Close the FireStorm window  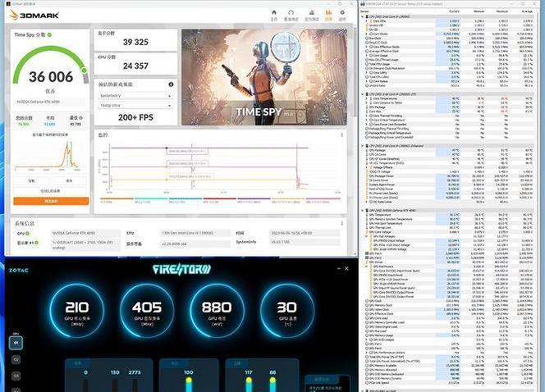coord(346,268)
